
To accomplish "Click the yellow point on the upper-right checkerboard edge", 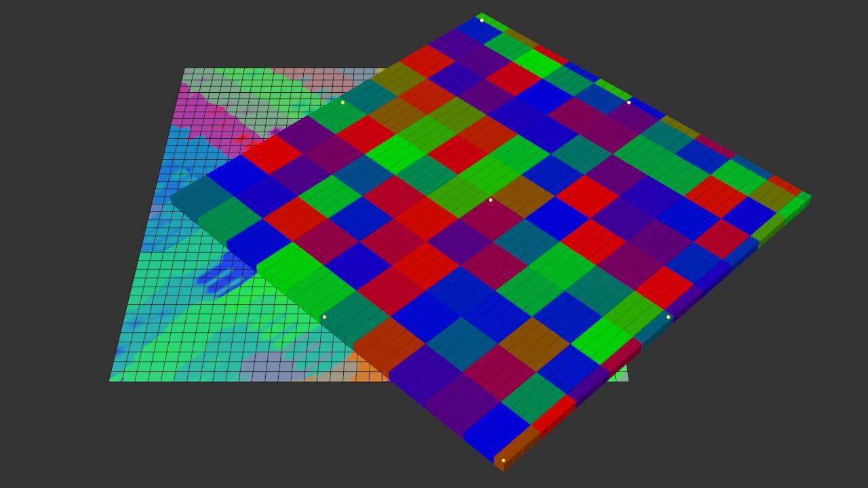I will [x=629, y=102].
